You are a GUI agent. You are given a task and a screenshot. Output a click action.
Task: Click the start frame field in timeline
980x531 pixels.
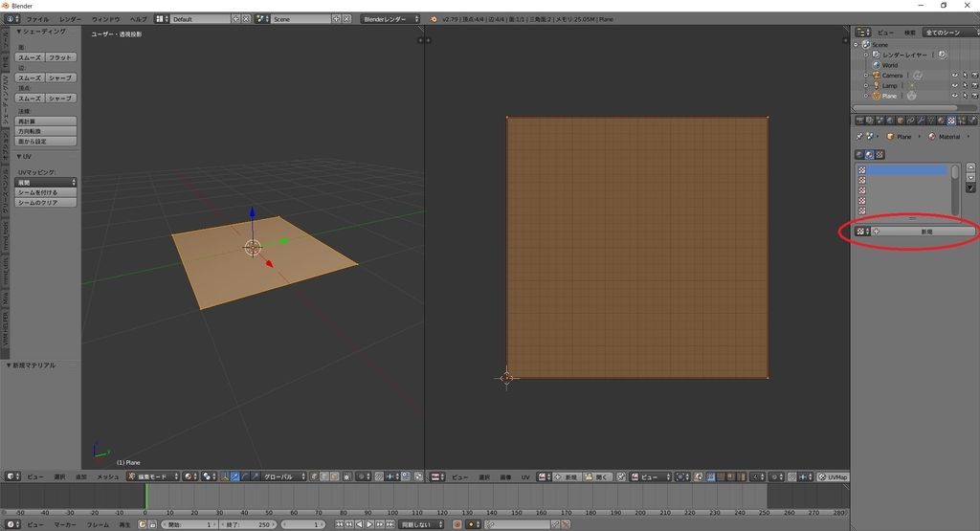point(190,524)
